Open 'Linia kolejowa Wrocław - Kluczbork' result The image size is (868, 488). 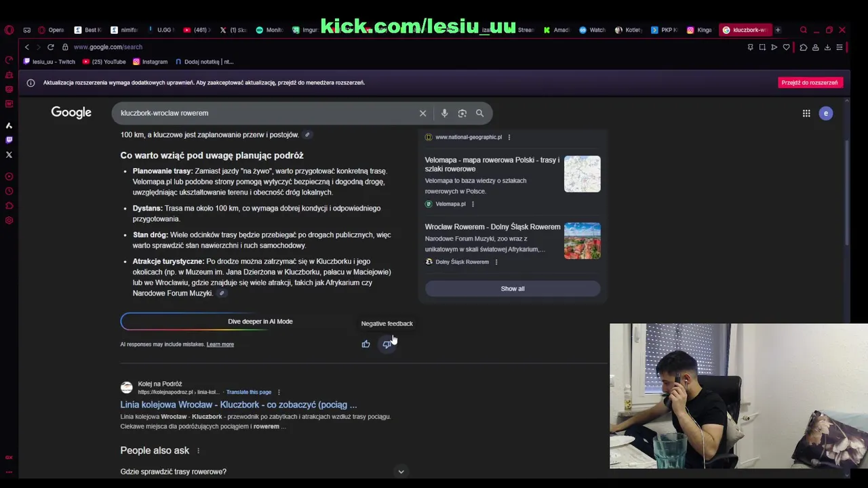pos(239,405)
